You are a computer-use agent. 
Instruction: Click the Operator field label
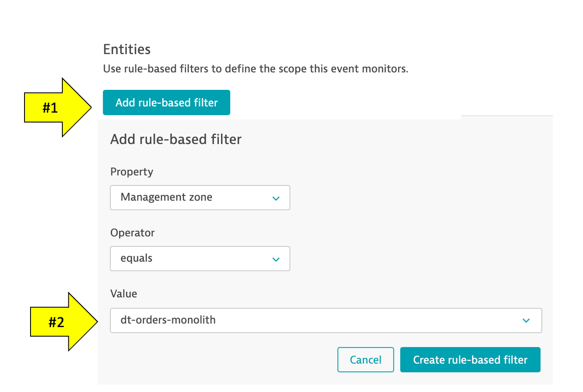[x=132, y=233]
